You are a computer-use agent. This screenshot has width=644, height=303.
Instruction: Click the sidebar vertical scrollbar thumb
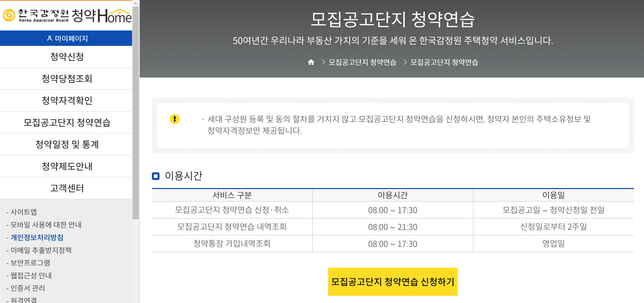coord(135,112)
